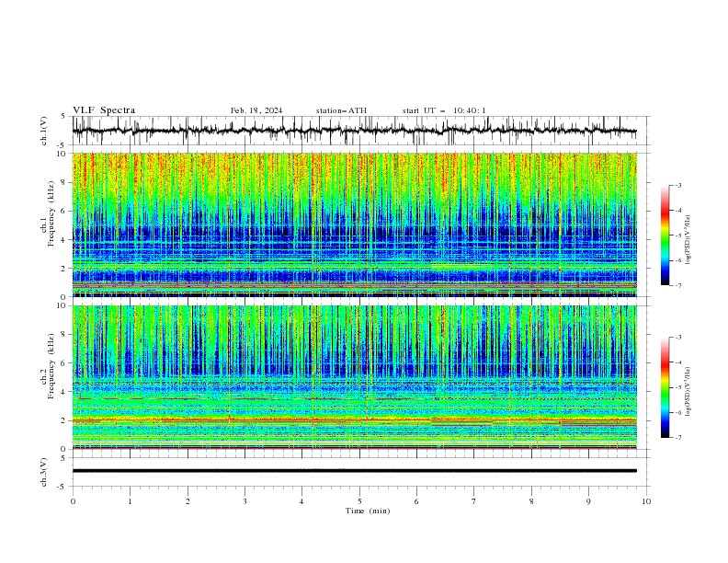Click time axis tick label "6"
Image resolution: width=728 pixels, height=563 pixels.
(416, 501)
